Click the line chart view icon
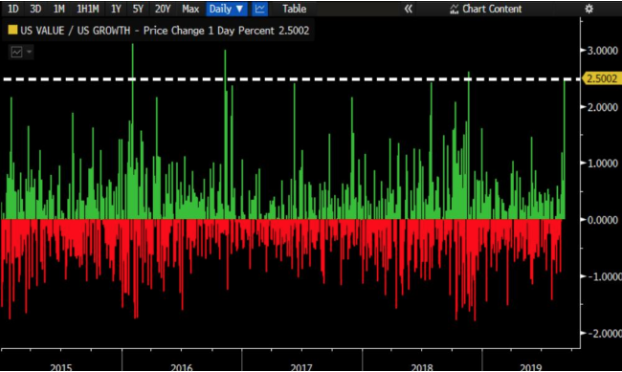This screenshot has width=622, height=372. click(259, 9)
